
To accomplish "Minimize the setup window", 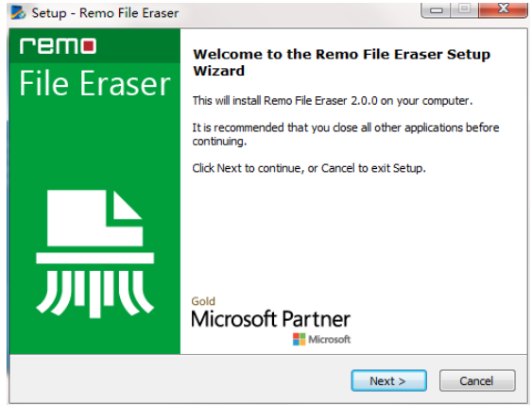I will pos(436,9).
